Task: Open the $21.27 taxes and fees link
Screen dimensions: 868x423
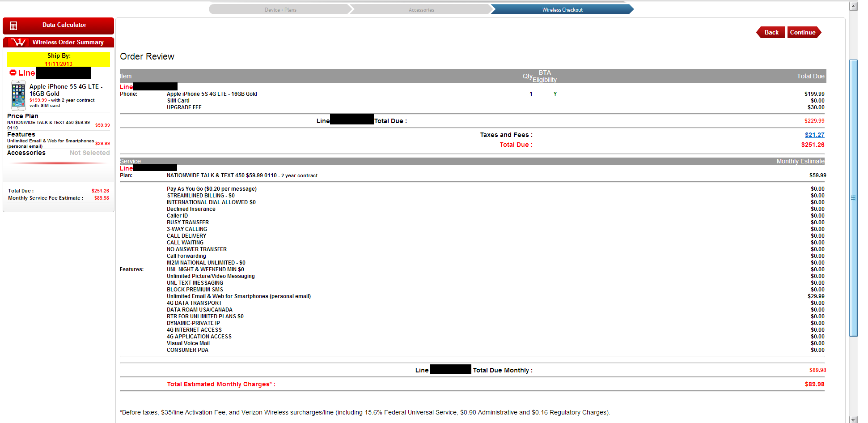Action: (x=814, y=135)
